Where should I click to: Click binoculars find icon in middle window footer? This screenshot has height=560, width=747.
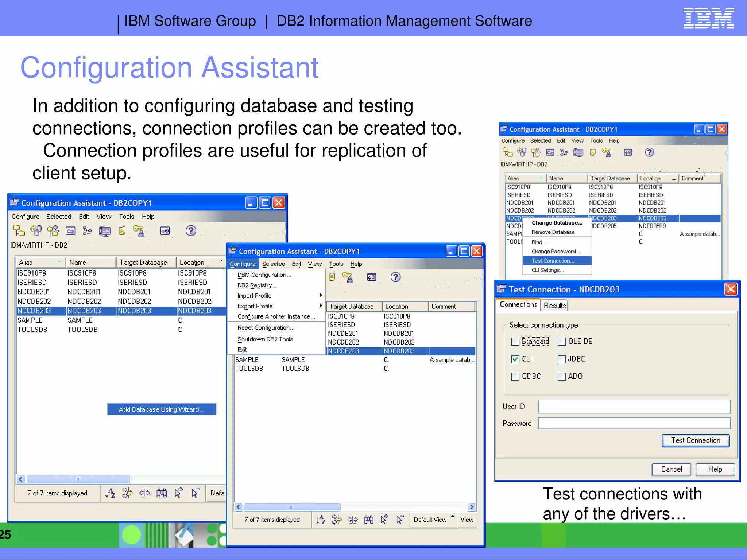369,520
